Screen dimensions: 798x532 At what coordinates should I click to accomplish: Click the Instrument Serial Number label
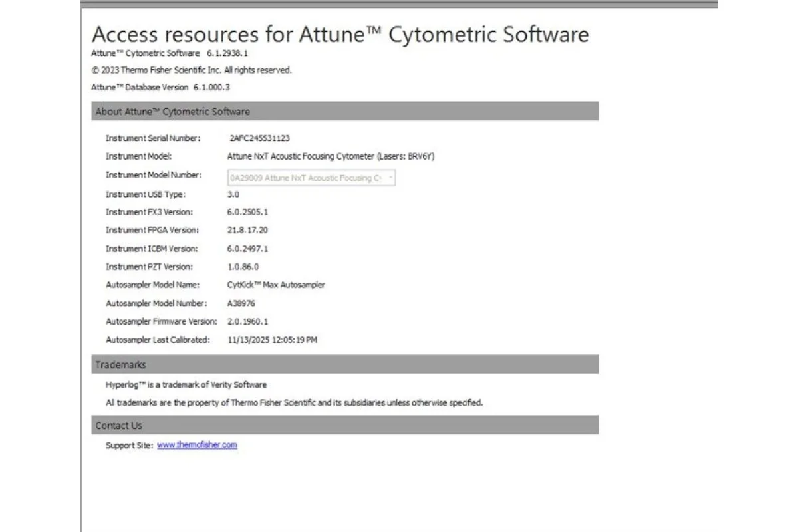click(x=152, y=138)
